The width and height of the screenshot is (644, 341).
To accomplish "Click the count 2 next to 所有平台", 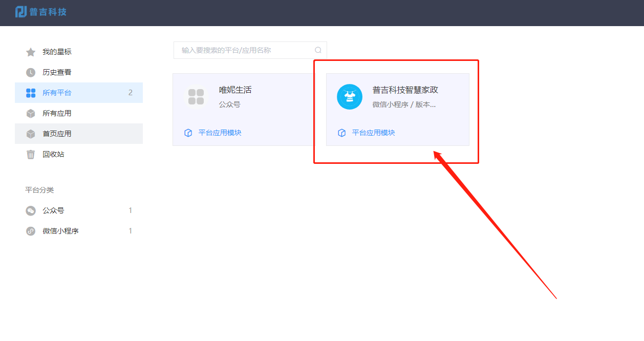I will [131, 93].
